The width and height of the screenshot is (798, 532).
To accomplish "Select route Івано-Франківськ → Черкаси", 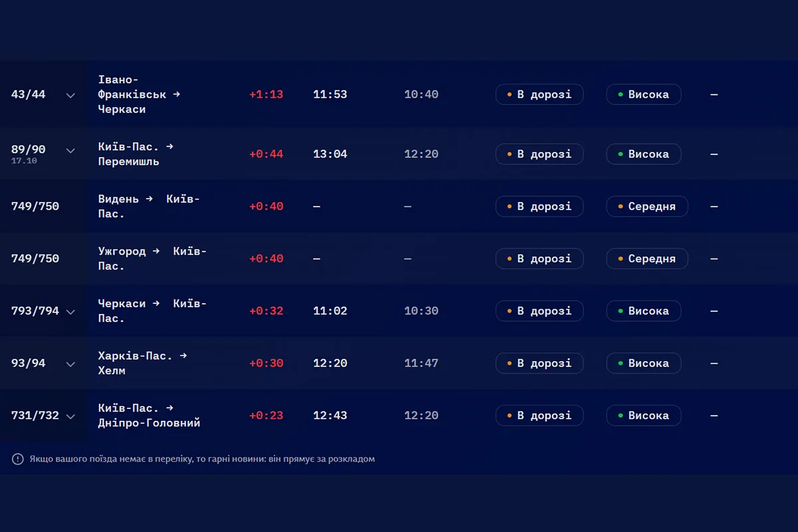I will click(x=140, y=94).
